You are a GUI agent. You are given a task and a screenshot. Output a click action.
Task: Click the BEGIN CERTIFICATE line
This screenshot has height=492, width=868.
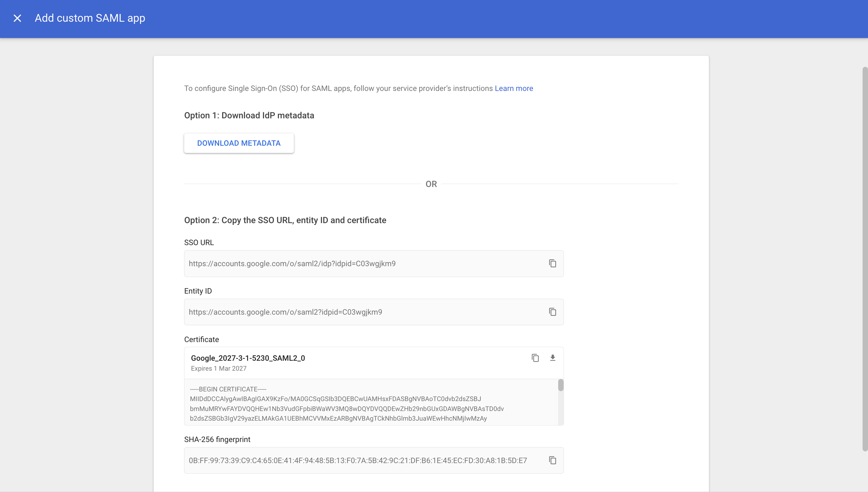(x=228, y=389)
